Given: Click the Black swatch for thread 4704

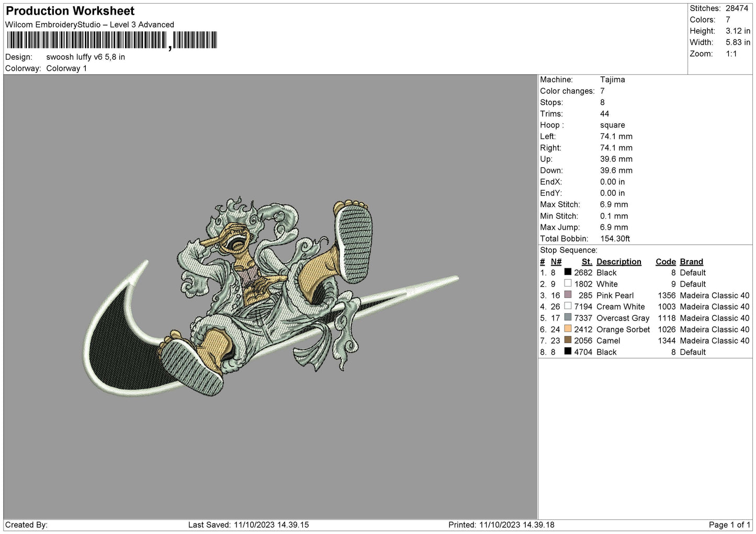Looking at the screenshot, I should click(568, 351).
